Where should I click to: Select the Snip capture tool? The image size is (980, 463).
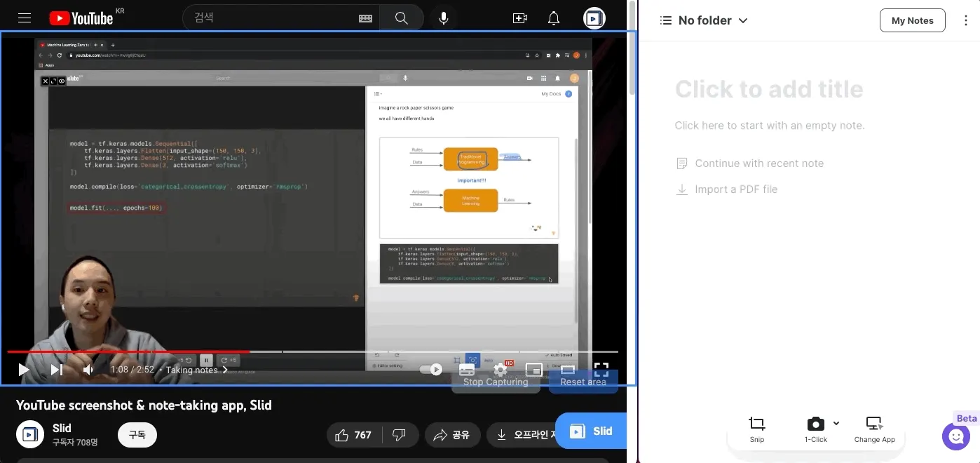pos(756,429)
